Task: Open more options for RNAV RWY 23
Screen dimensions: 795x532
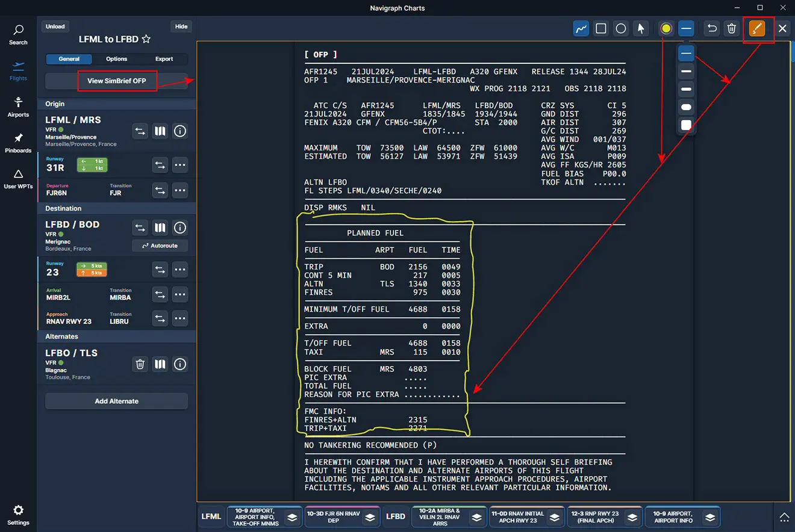Action: (180, 318)
